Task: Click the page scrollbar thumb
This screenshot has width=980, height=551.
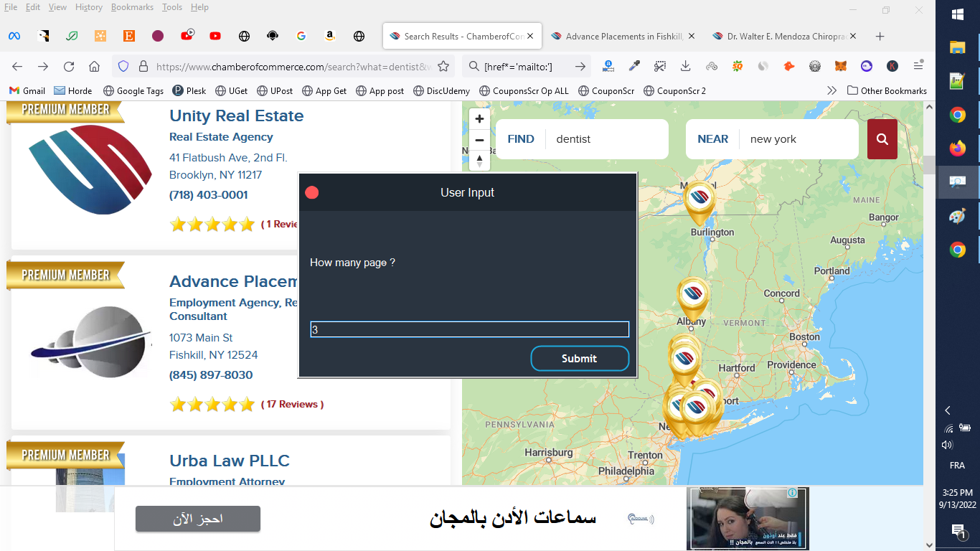Action: 929,164
